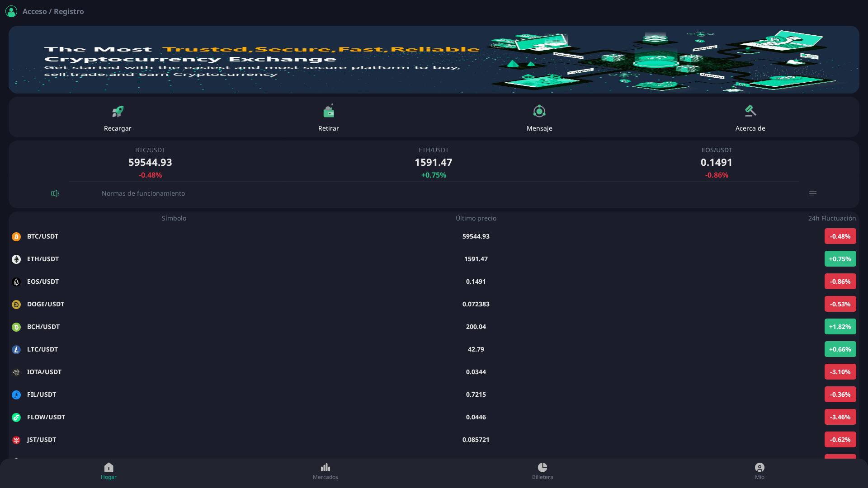The height and width of the screenshot is (488, 868).
Task: Switch to the Mío profile tab
Action: [x=759, y=471]
